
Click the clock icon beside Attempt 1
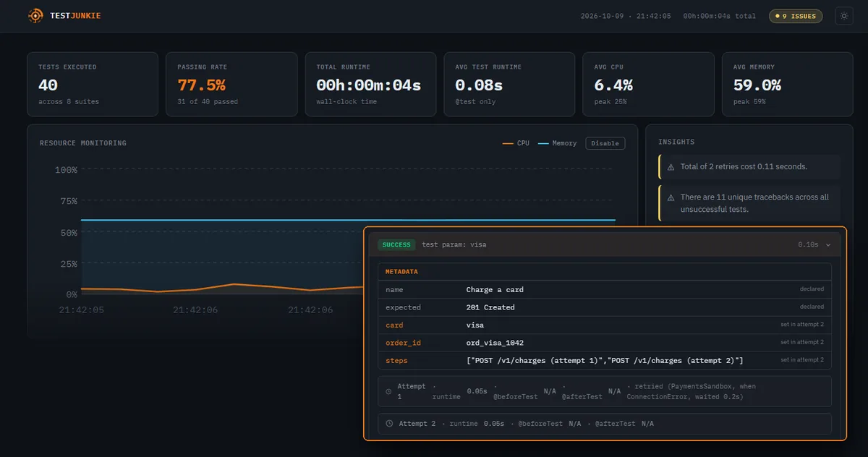[388, 391]
